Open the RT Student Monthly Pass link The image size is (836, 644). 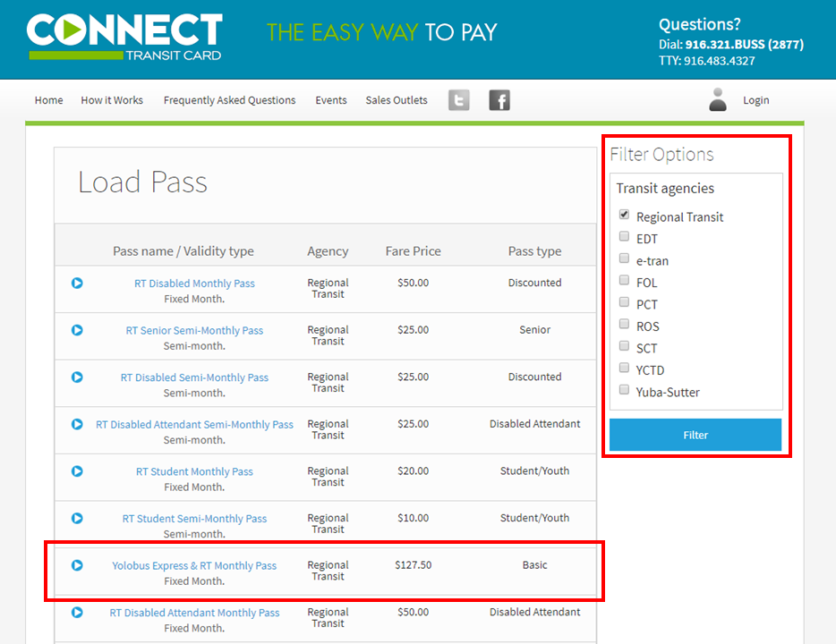coord(194,471)
